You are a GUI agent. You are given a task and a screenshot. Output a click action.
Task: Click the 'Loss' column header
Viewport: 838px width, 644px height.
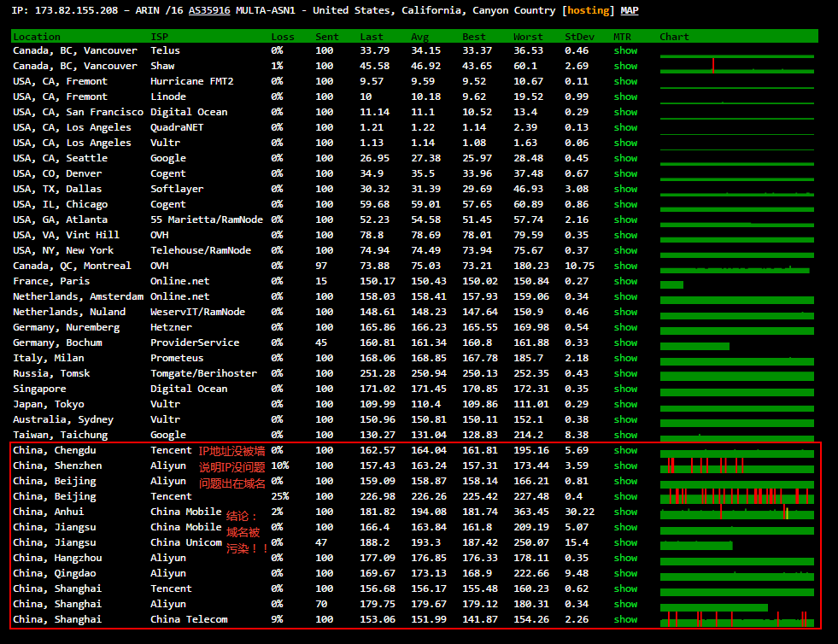pos(283,37)
